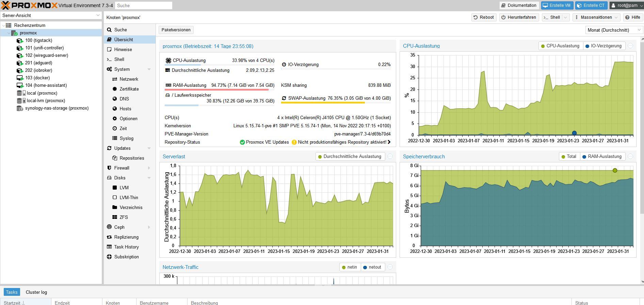Click the Verzeichnis folder icon
This screenshot has height=305, width=644.
point(115,208)
